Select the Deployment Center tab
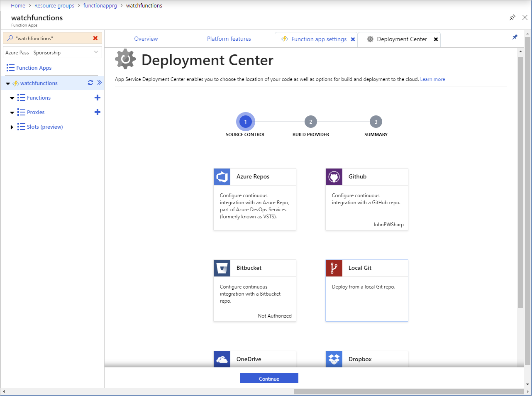Screen dimensions: 532x396 tap(402, 39)
